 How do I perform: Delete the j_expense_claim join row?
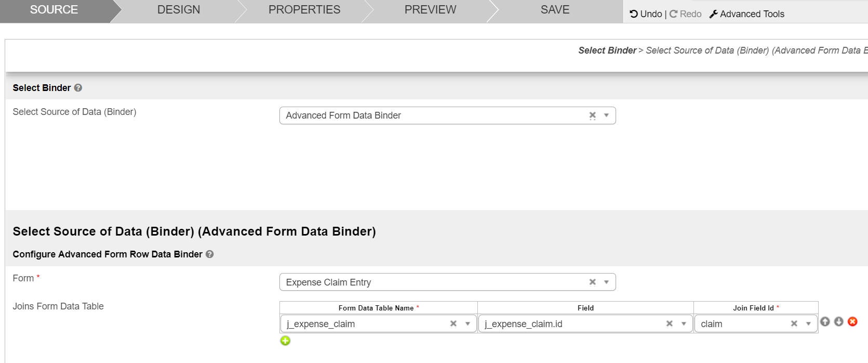coord(852,322)
